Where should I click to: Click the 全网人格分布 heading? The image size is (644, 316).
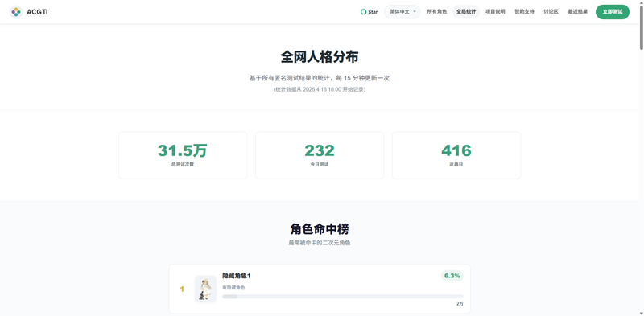pyautogui.click(x=320, y=57)
